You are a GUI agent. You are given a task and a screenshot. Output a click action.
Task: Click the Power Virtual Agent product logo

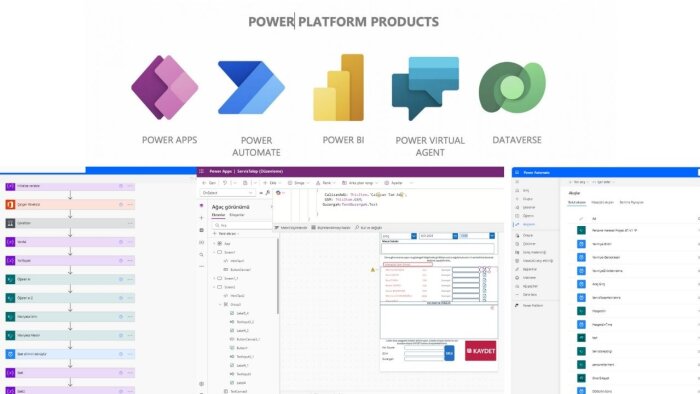click(x=425, y=88)
